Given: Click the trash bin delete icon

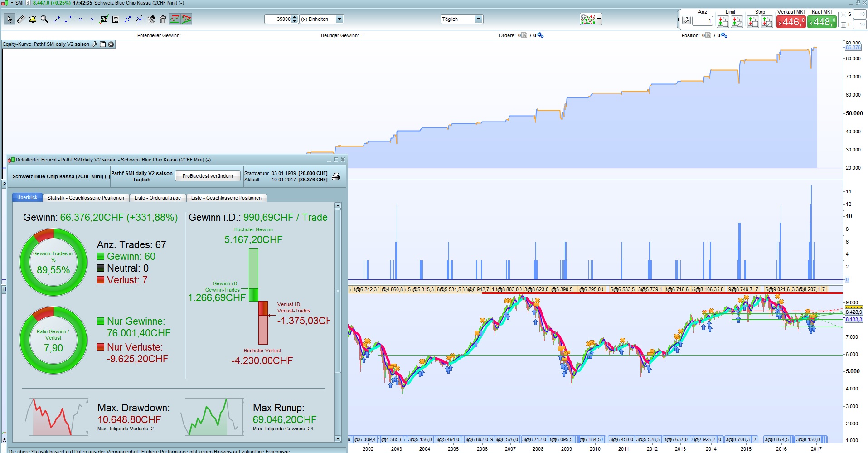Looking at the screenshot, I should (163, 19).
